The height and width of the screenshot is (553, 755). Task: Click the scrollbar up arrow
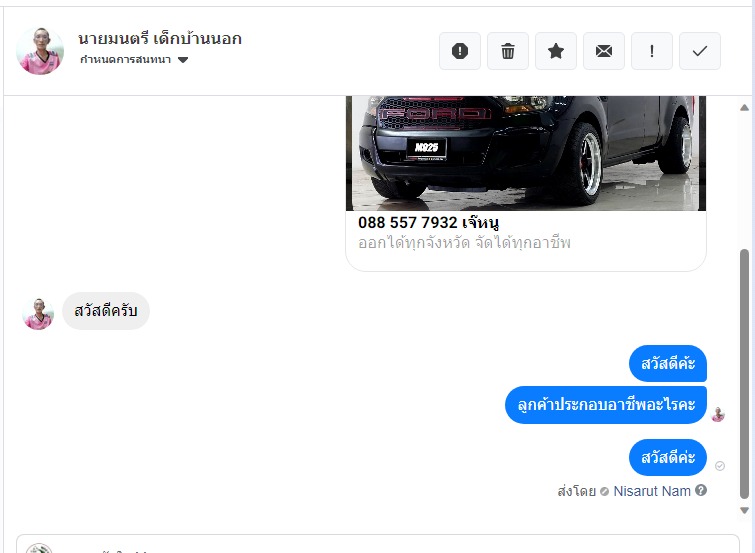tap(744, 107)
